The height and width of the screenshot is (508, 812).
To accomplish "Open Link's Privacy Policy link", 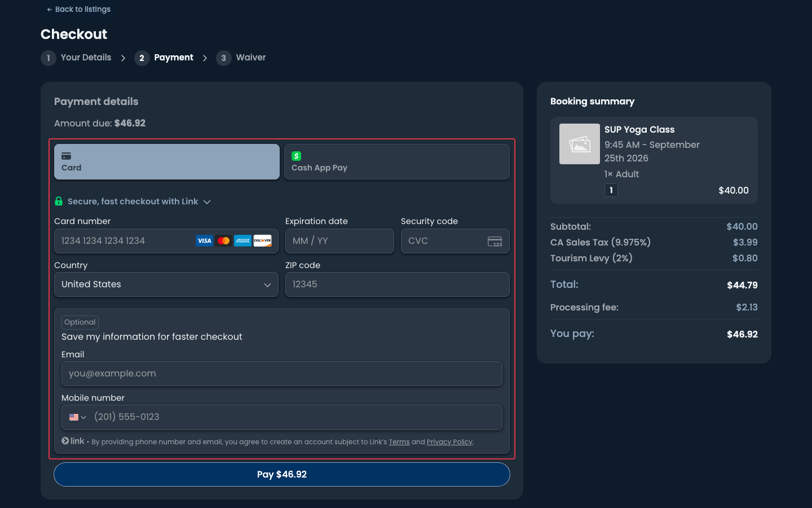I will (x=449, y=442).
